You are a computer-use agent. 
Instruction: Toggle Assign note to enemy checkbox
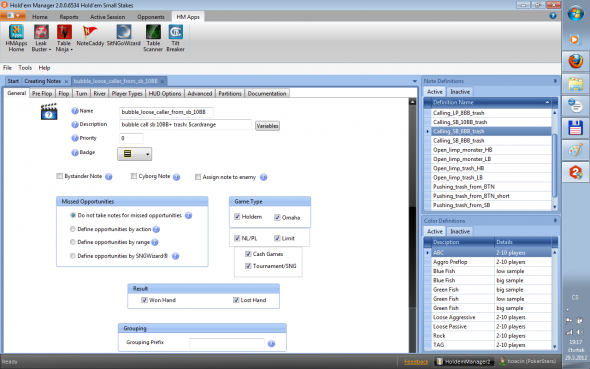coord(198,177)
